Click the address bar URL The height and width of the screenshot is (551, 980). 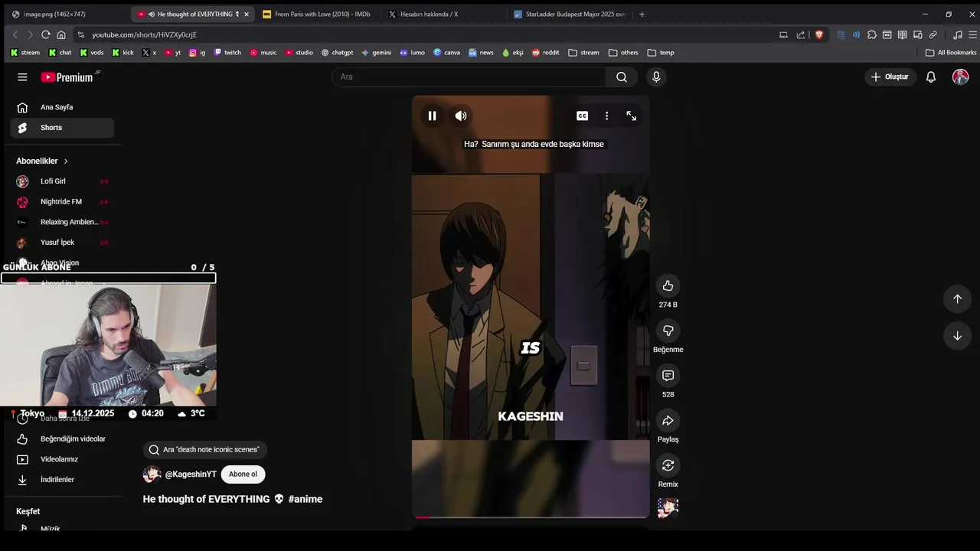[144, 34]
